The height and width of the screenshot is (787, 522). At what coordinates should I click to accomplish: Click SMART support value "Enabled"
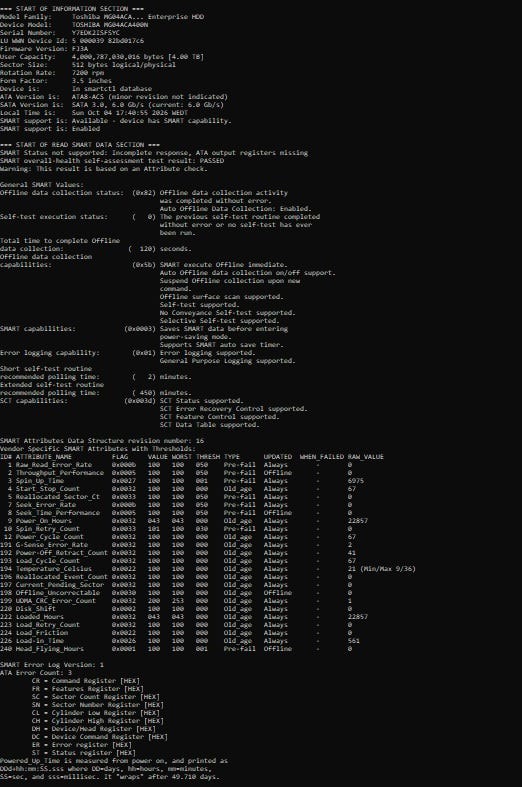86,129
